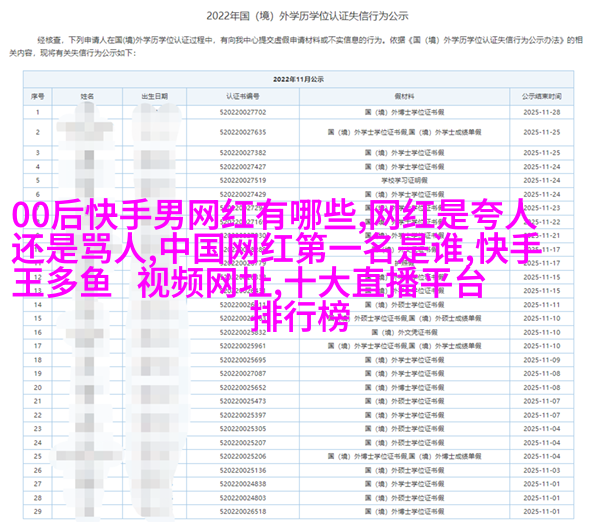Click the page title 2022年国（境）外学历学位认证失信行为公示
This screenshot has width=600, height=522.
click(307, 16)
